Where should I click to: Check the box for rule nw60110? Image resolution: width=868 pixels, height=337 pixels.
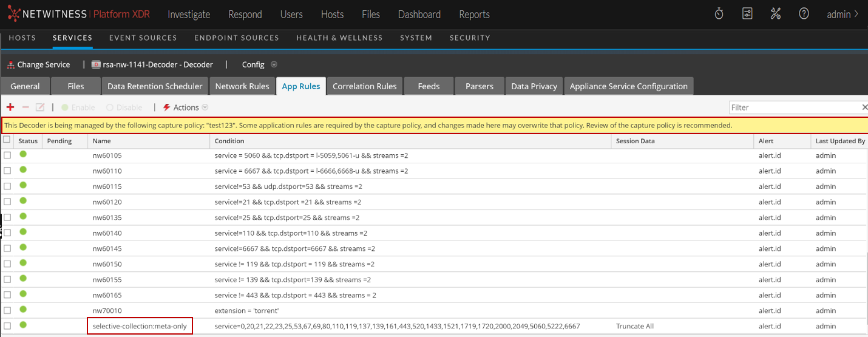(7, 171)
